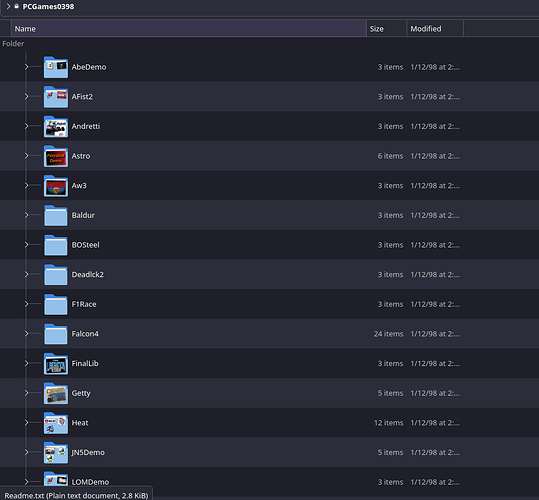Viewport: 539px width, 500px height.
Task: Click the Getty folder name
Action: coord(81,393)
